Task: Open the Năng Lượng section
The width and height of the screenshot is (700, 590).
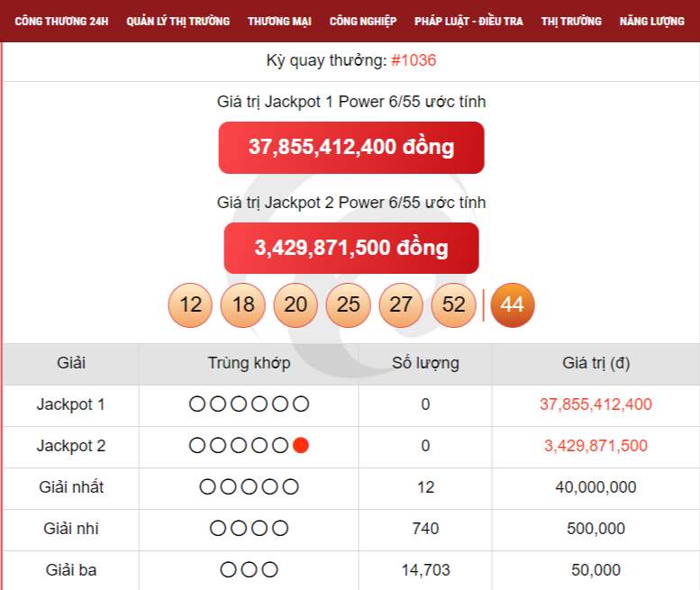Action: 652,21
